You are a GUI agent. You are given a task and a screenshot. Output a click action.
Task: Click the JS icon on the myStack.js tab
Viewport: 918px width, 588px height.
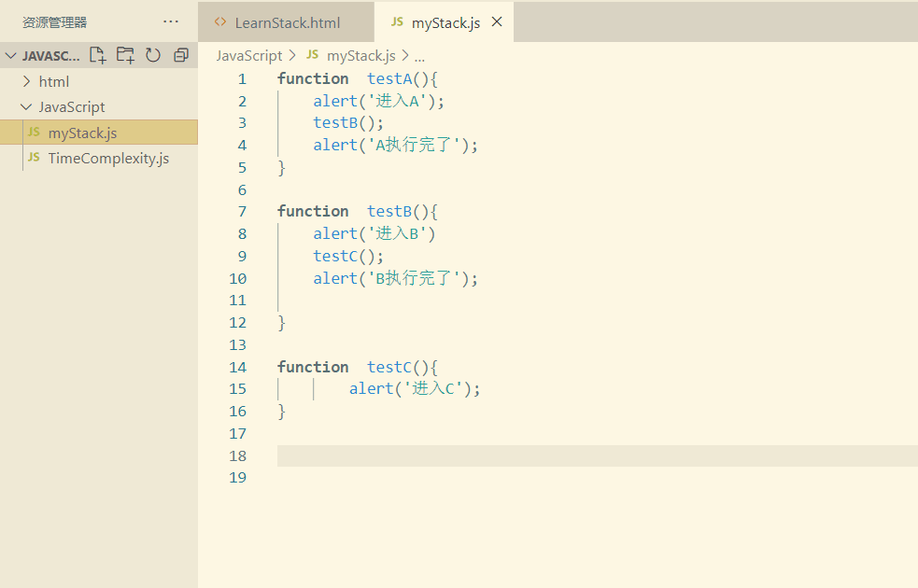[397, 21]
